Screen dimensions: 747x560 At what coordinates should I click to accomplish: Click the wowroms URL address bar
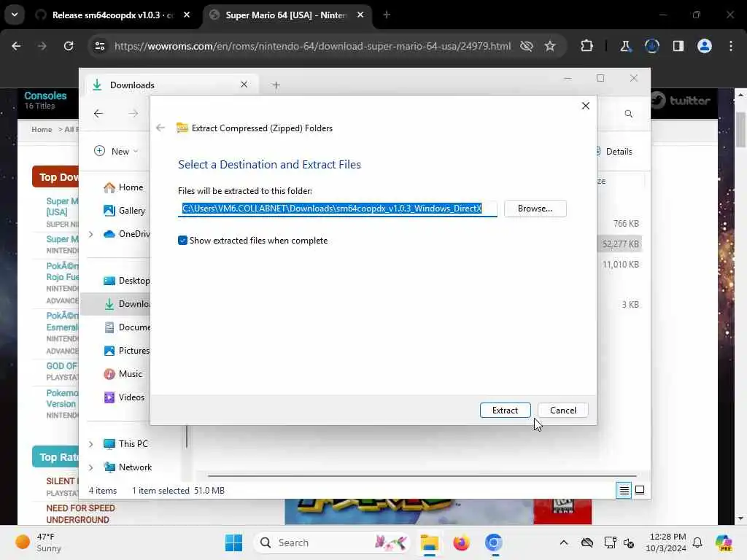pos(312,46)
